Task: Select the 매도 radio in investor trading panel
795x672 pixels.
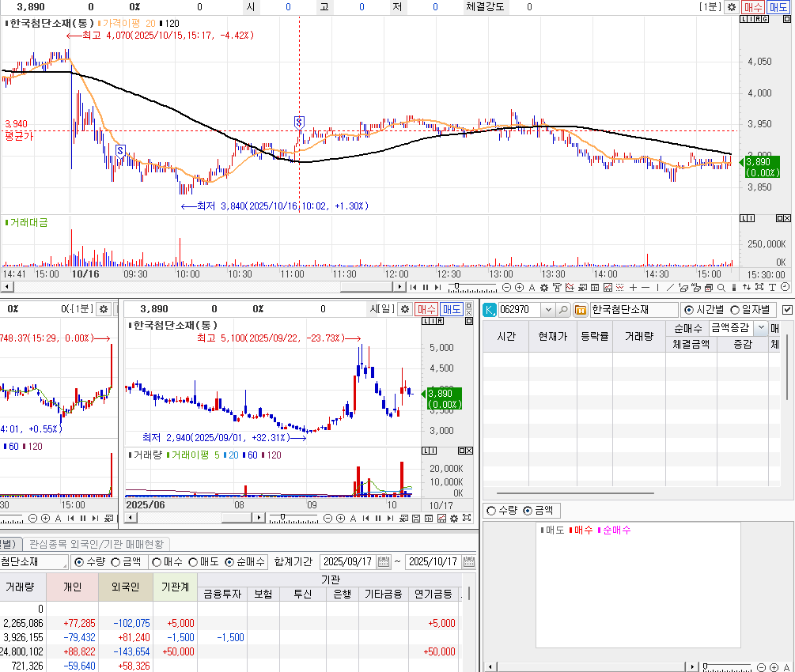Action: 193,562
